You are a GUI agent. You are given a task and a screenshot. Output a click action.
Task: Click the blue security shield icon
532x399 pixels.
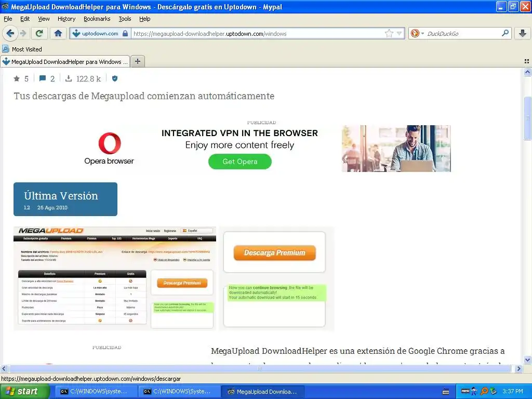tap(115, 79)
